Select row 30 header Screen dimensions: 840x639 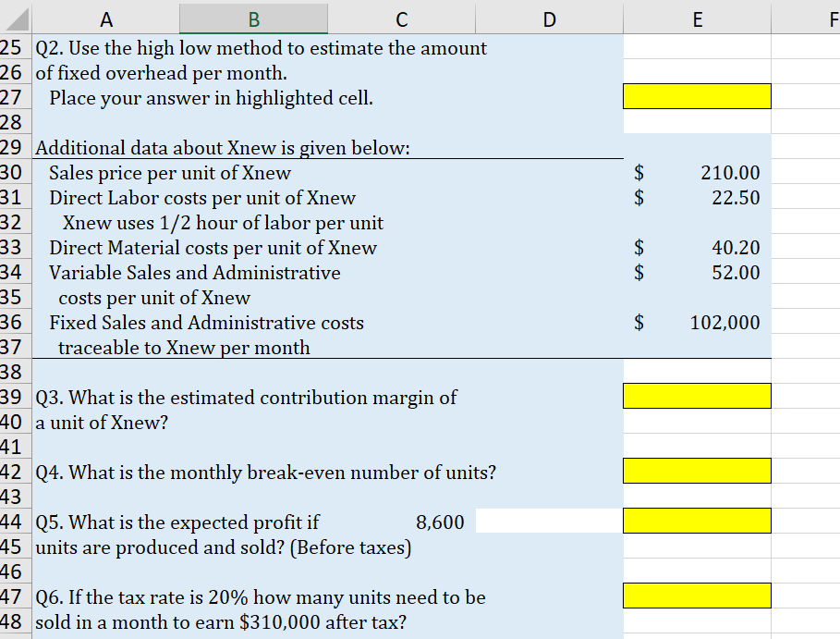pos(15,173)
